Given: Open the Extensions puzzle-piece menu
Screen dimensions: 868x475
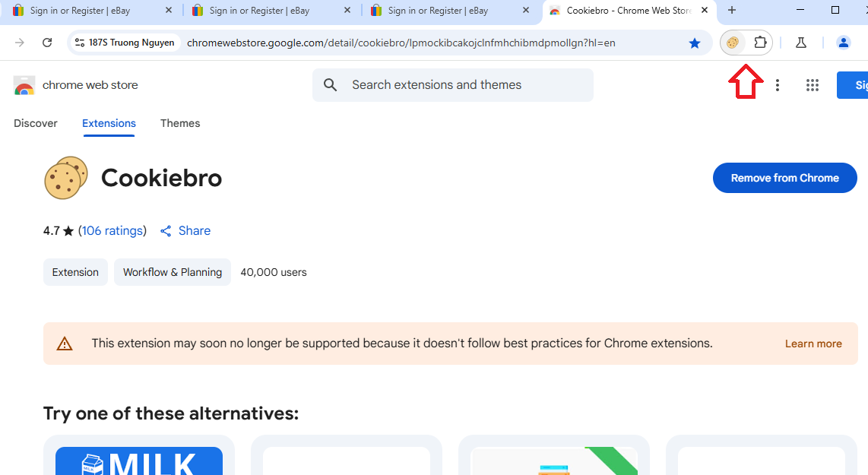Looking at the screenshot, I should tap(760, 42).
